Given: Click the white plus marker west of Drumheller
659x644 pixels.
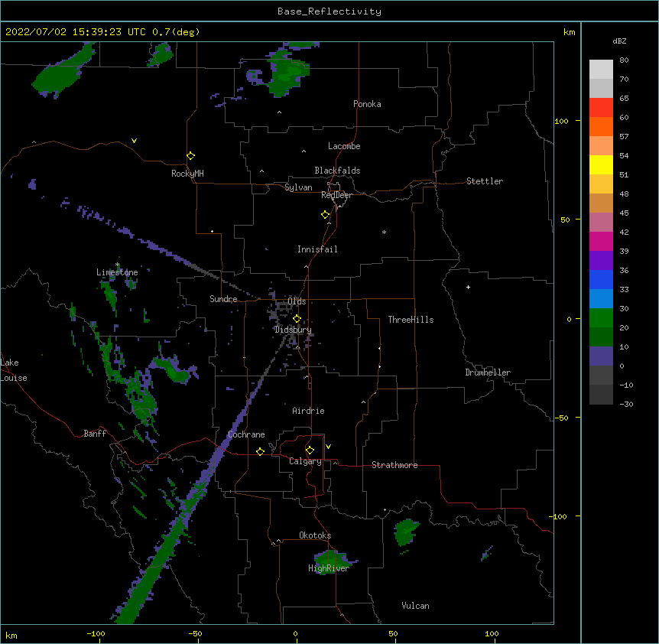Looking at the screenshot, I should [468, 287].
